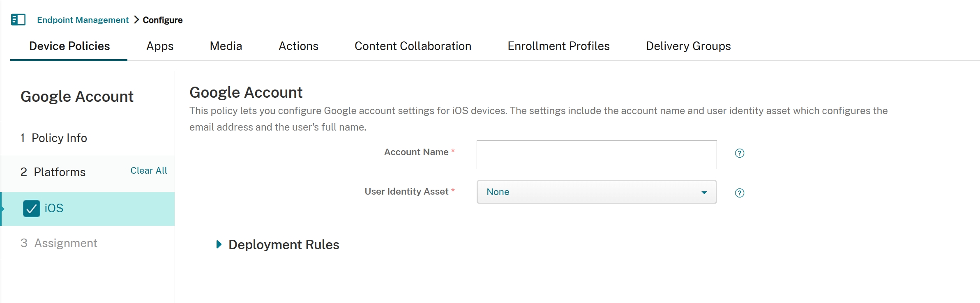
Task: Open the Assignment step
Action: pos(66,243)
